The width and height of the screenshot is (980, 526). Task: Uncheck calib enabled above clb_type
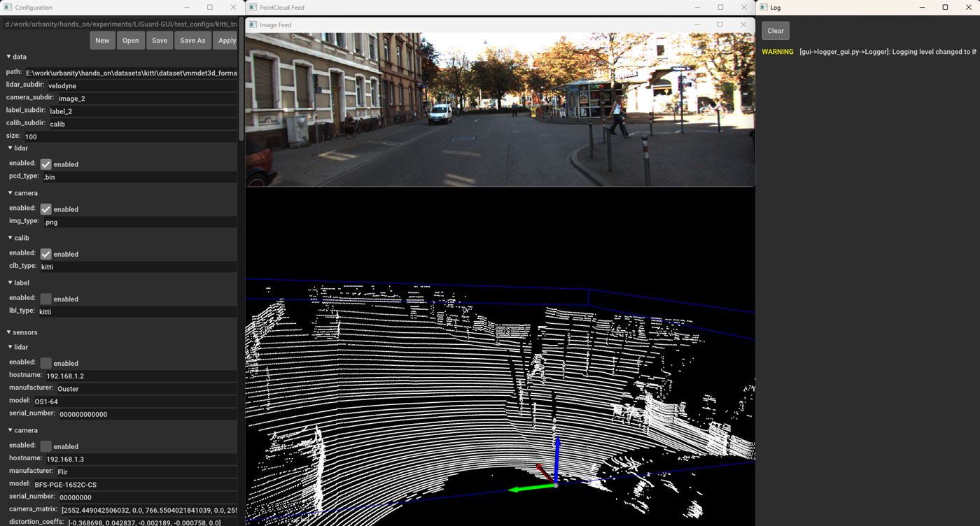click(x=46, y=254)
